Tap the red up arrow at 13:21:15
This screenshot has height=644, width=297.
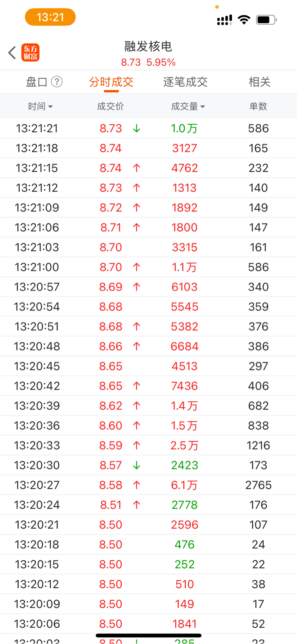(x=137, y=168)
